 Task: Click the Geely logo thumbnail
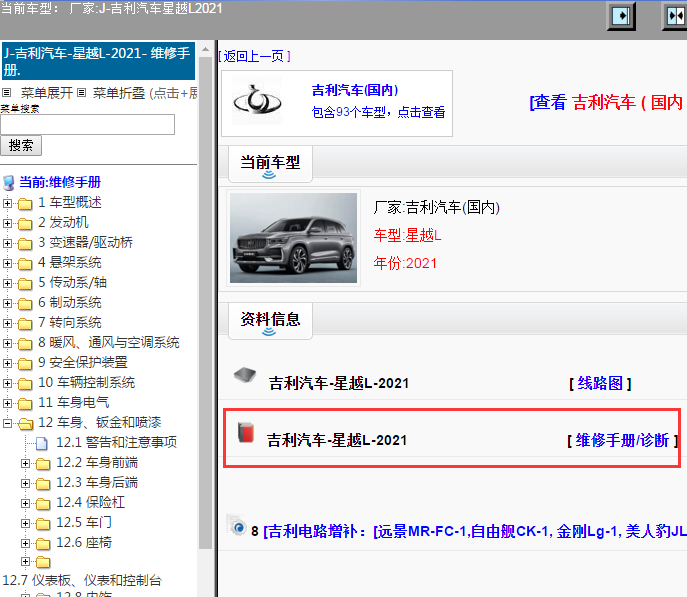click(257, 101)
